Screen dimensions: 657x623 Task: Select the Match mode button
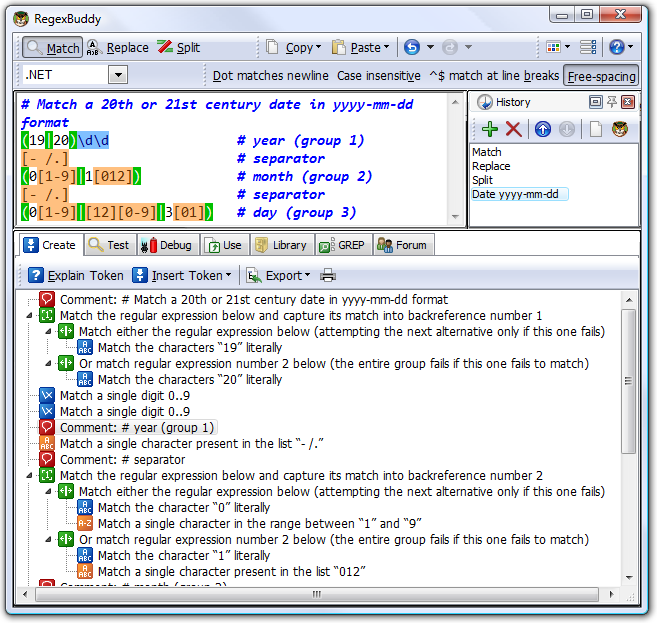pyautogui.click(x=52, y=48)
